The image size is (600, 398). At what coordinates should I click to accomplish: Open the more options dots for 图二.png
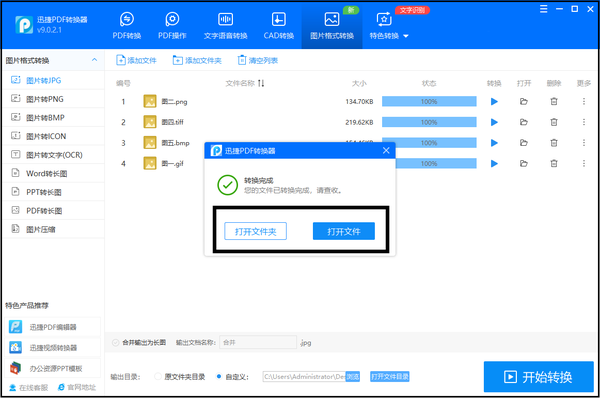click(584, 101)
